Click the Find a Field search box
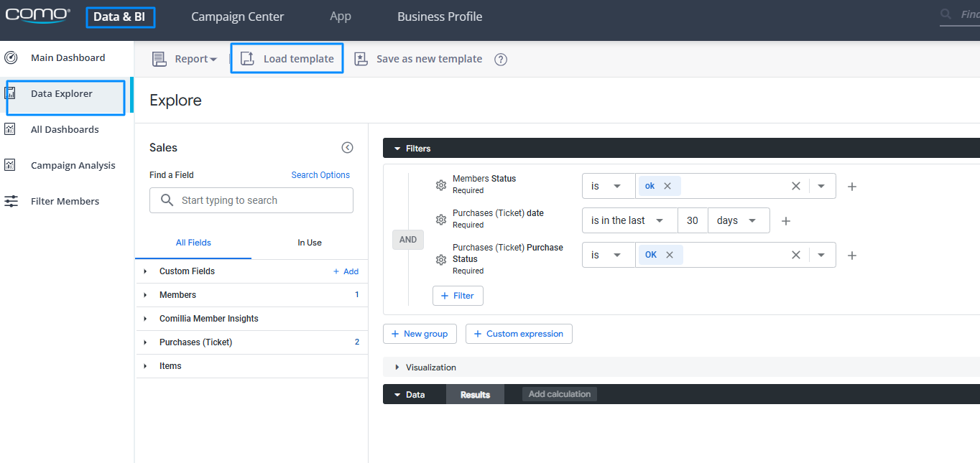Viewport: 980px width, 463px height. point(251,200)
